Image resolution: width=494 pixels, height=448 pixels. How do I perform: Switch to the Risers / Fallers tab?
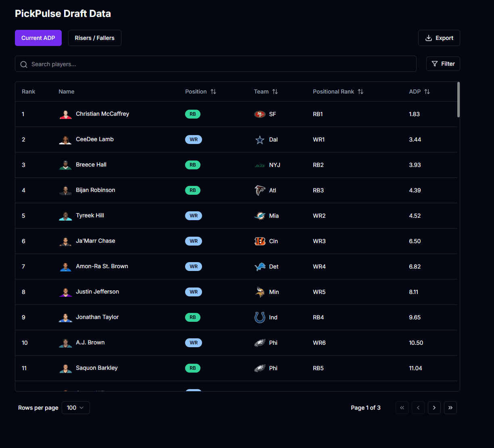pyautogui.click(x=94, y=38)
